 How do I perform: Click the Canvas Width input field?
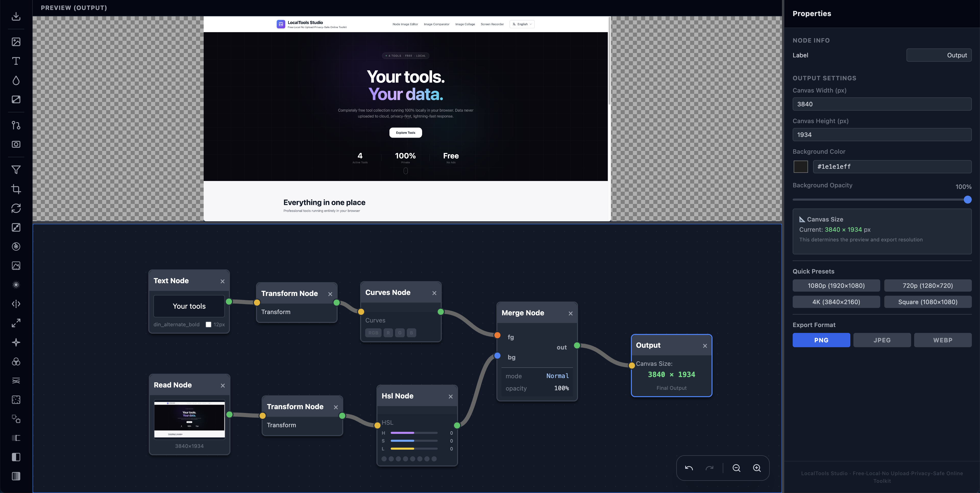[x=882, y=104]
